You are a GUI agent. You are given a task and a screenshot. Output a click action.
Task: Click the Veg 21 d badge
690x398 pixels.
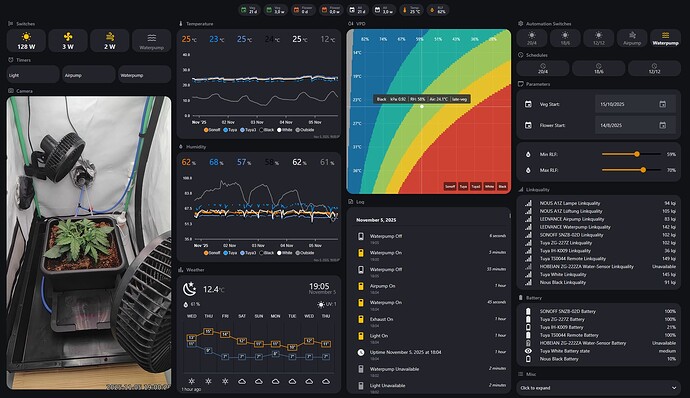tap(249, 10)
